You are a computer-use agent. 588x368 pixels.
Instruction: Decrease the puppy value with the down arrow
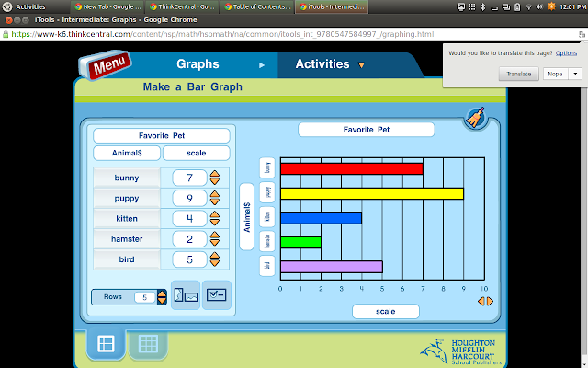(214, 201)
